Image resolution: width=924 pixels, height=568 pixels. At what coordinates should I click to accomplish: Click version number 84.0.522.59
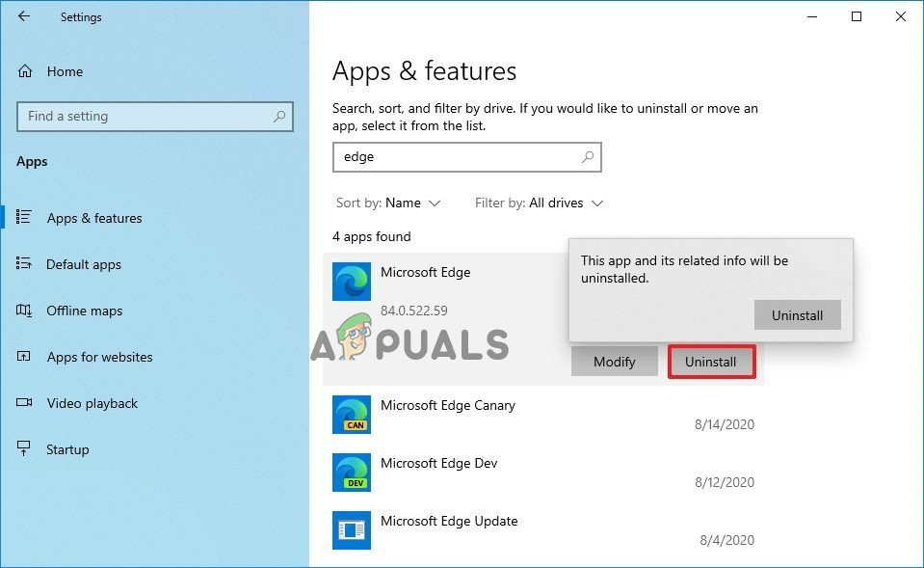coord(413,311)
